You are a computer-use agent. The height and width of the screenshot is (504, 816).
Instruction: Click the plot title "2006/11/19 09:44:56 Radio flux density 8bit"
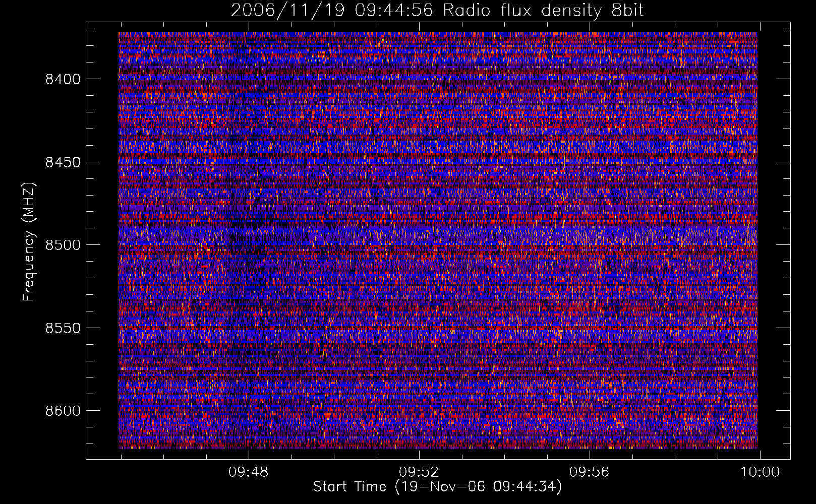click(x=438, y=10)
